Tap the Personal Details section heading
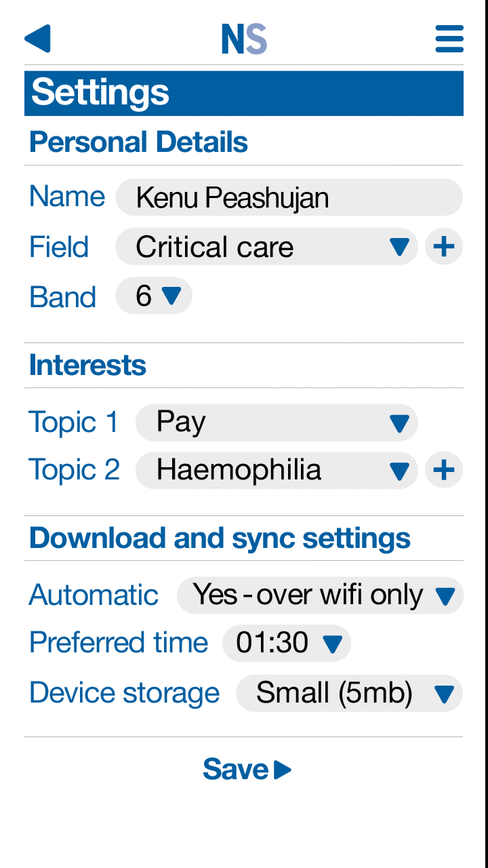488x868 pixels. point(139,142)
